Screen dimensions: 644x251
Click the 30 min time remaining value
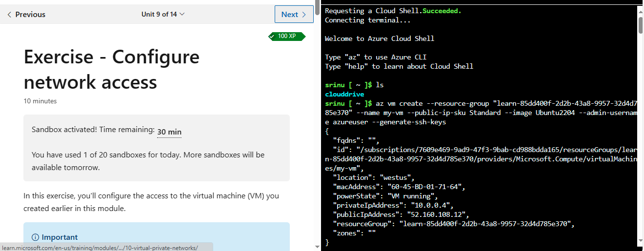tap(169, 132)
